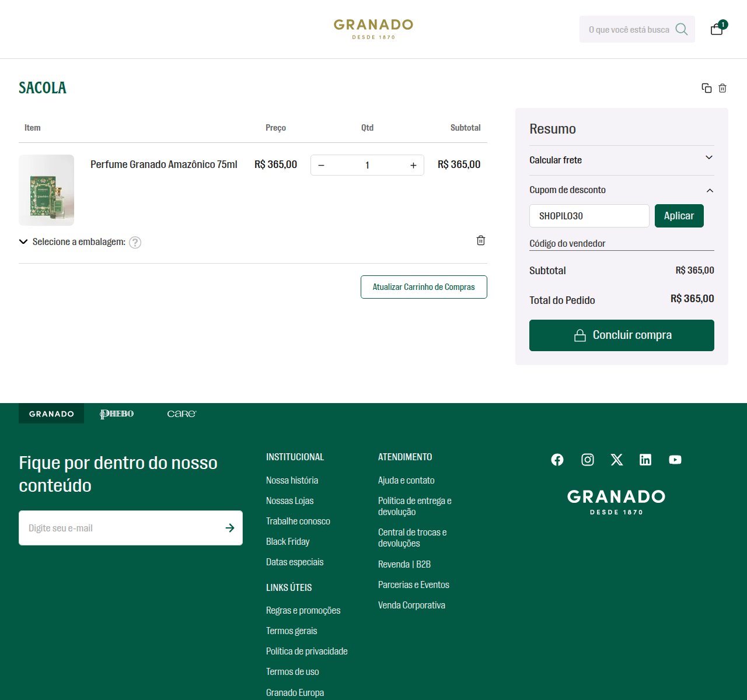The width and height of the screenshot is (747, 700).
Task: Submit newsletter email with arrow icon
Action: tap(230, 528)
